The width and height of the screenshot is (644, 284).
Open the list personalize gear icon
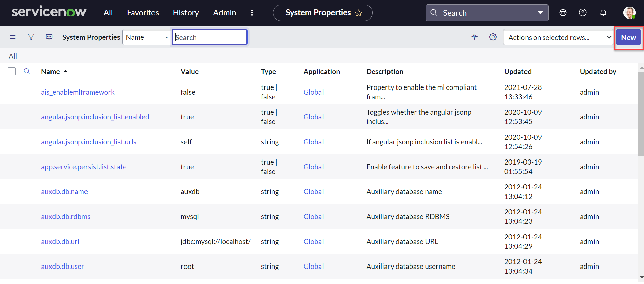tap(493, 37)
